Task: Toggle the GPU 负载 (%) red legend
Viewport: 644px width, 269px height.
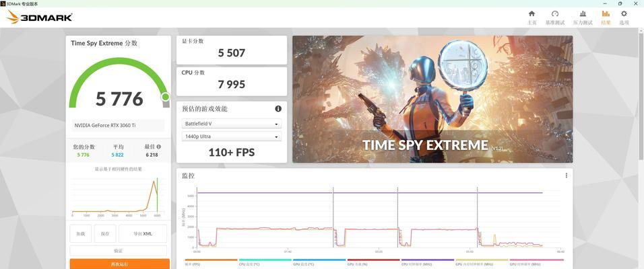Action: 373,262
